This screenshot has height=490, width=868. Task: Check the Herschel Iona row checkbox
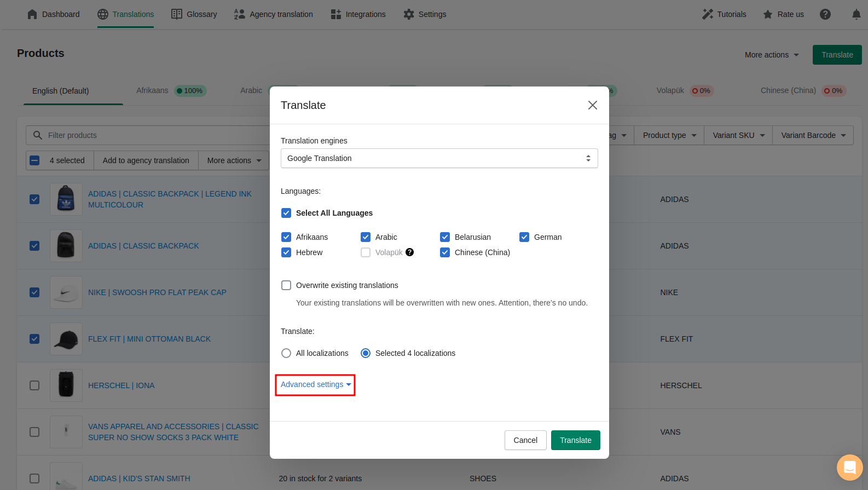(x=34, y=385)
